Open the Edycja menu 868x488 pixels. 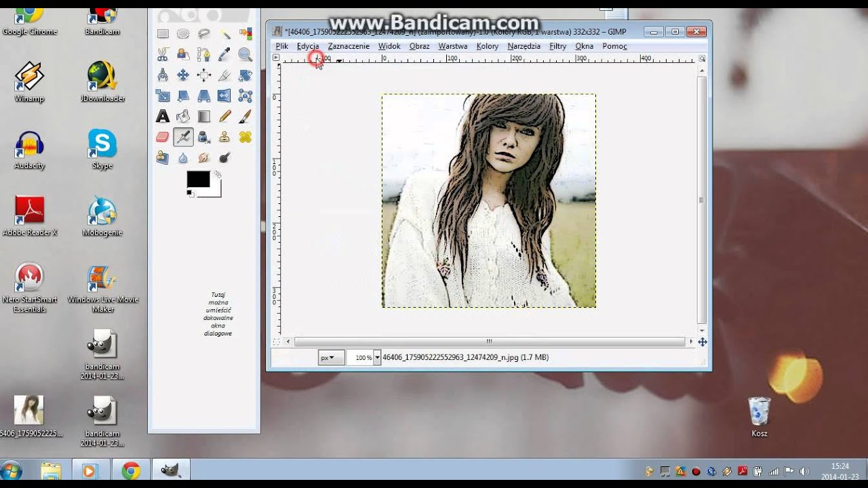pyautogui.click(x=308, y=46)
